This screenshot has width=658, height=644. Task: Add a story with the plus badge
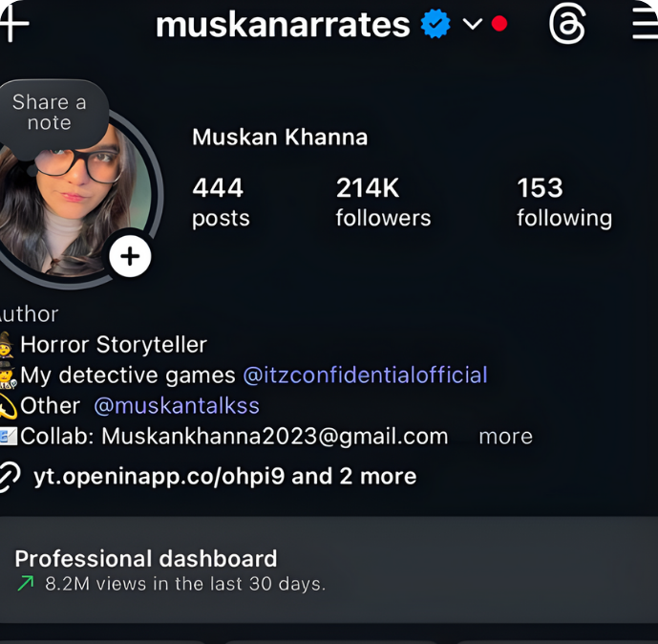coord(130,256)
